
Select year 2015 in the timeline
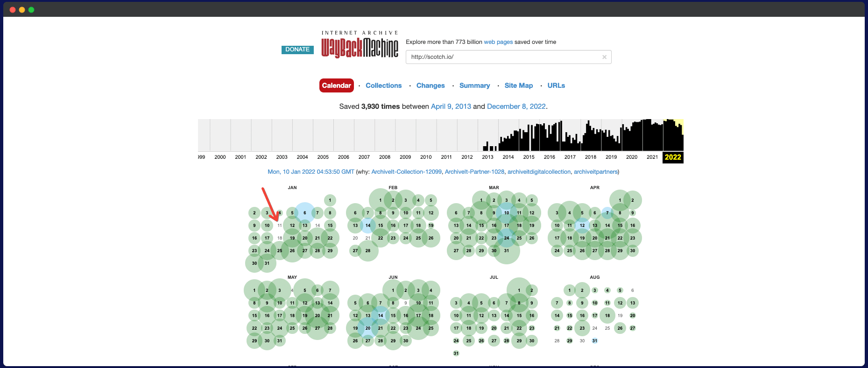[529, 157]
